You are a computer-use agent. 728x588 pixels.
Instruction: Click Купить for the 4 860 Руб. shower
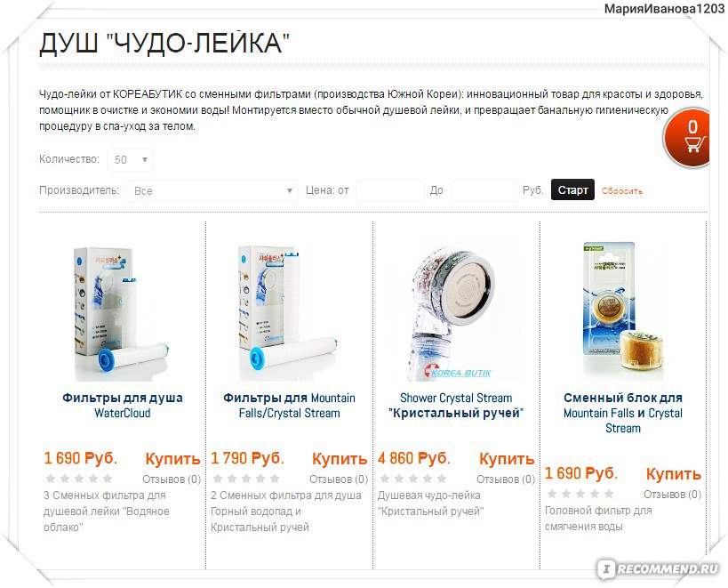(507, 459)
